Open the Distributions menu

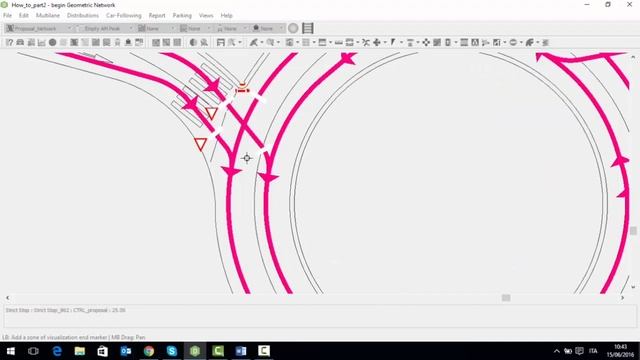pyautogui.click(x=83, y=16)
